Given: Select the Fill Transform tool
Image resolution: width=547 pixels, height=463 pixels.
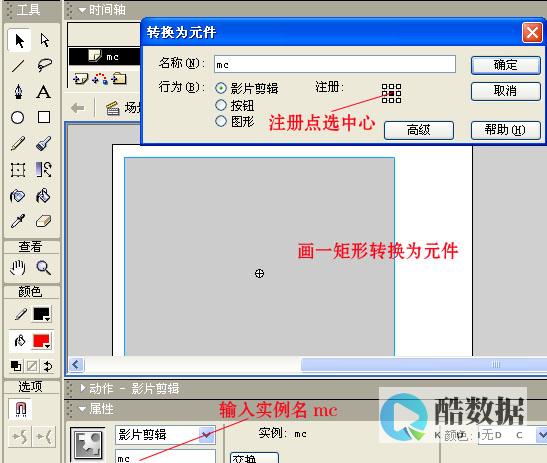Looking at the screenshot, I should tap(44, 170).
